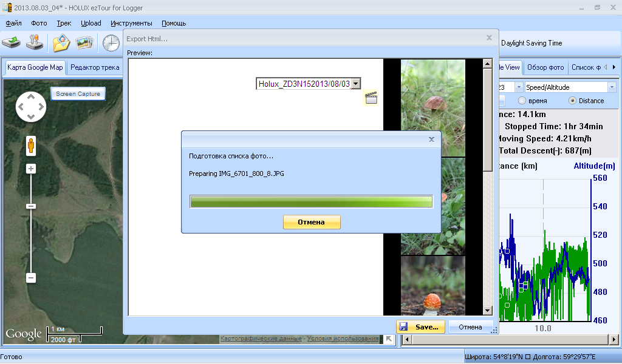Click the joystick device toolbar icon
This screenshot has height=364, width=622.
coord(35,42)
